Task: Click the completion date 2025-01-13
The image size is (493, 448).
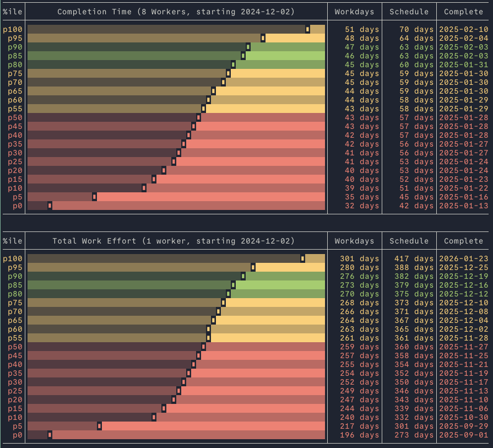Action: pyautogui.click(x=464, y=206)
